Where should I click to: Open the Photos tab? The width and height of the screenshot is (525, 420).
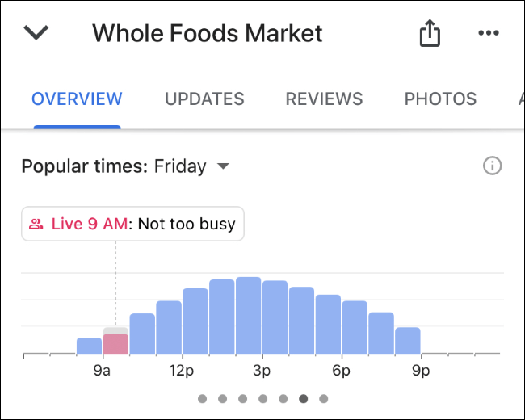441,99
